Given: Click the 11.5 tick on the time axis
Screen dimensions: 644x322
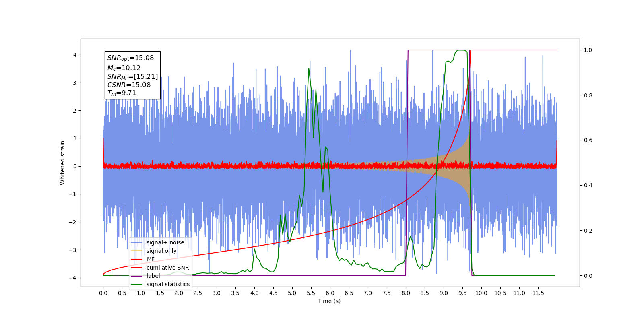Looking at the screenshot, I should pyautogui.click(x=538, y=293).
